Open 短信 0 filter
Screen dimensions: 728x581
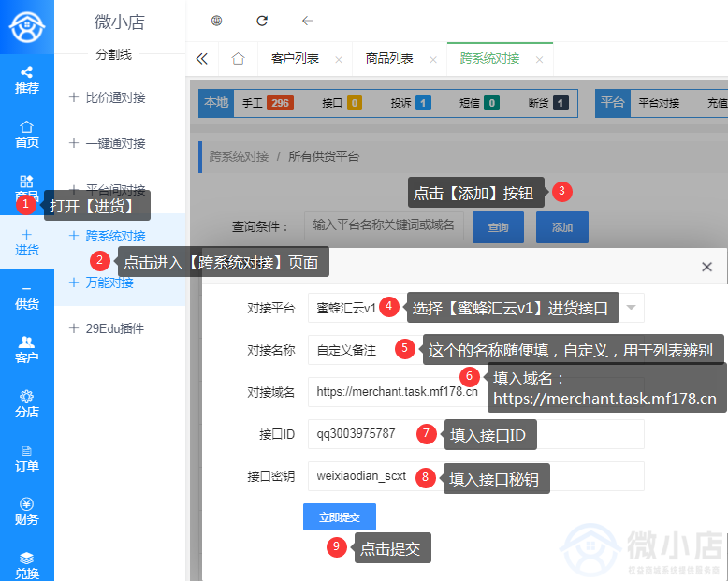(479, 103)
